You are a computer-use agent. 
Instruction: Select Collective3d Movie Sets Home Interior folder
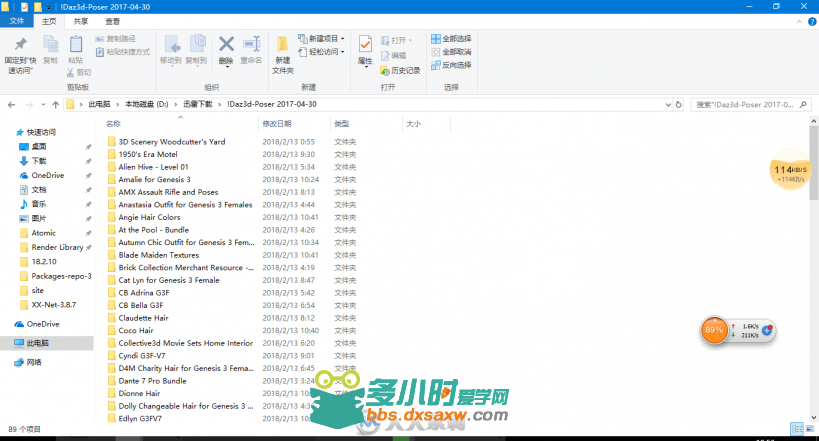[x=185, y=343]
